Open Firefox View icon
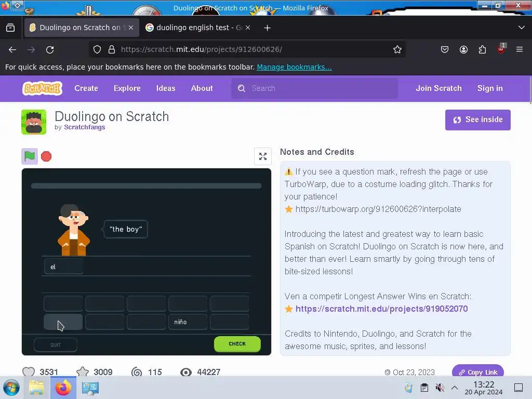The width and height of the screenshot is (532, 399). 10,28
